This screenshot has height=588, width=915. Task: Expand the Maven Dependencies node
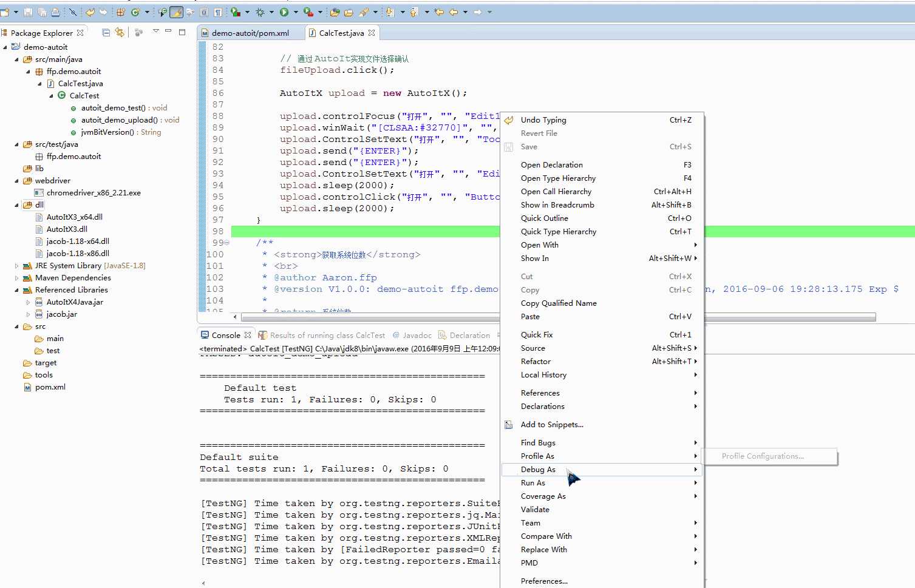(16, 278)
